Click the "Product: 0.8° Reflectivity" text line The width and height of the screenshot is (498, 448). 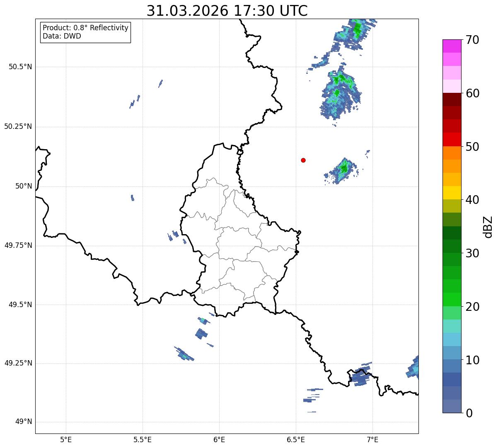[x=85, y=28]
